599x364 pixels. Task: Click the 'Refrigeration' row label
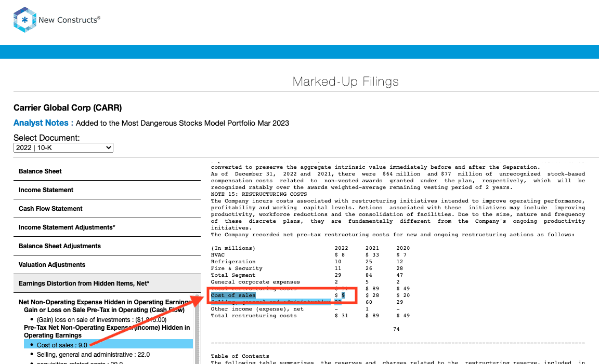tap(233, 262)
